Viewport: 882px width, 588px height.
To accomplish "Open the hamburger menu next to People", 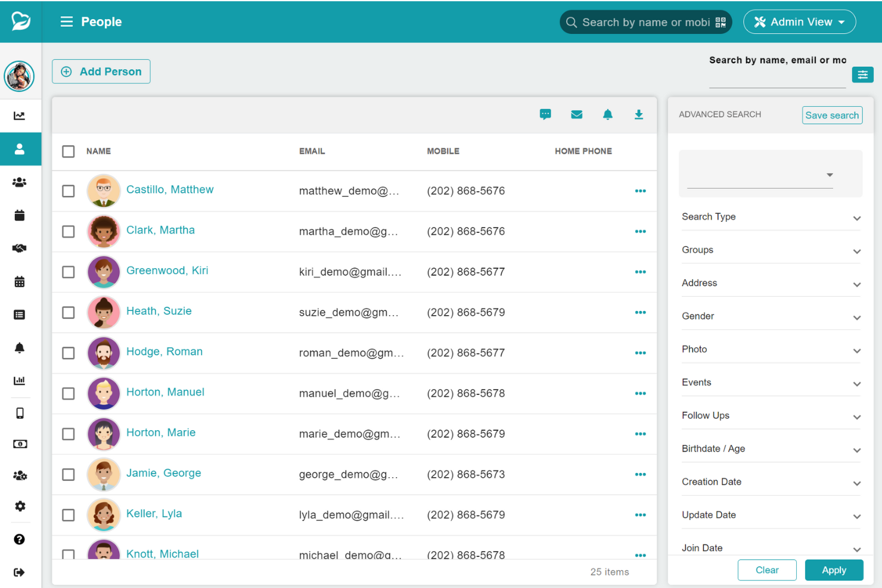I will point(66,21).
